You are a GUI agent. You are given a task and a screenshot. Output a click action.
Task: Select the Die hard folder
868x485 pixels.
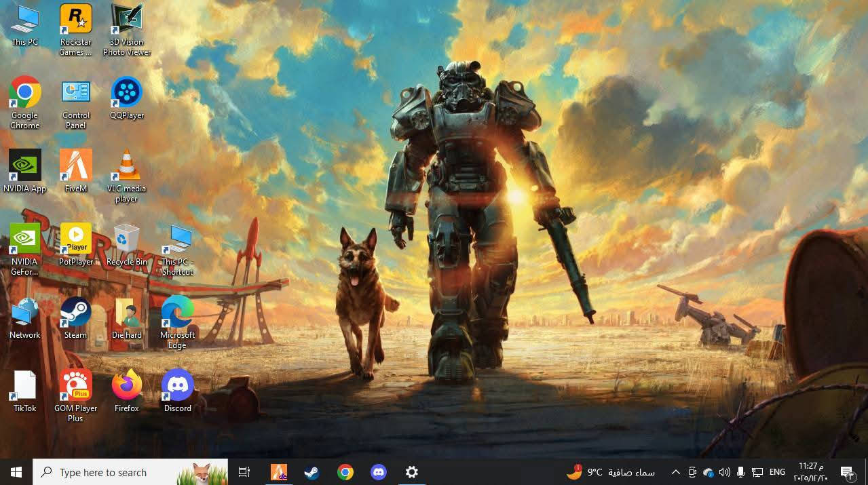tap(126, 313)
